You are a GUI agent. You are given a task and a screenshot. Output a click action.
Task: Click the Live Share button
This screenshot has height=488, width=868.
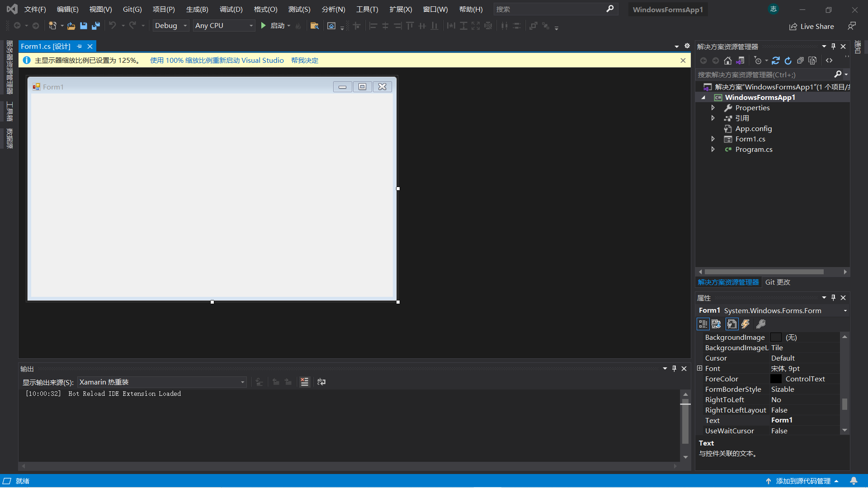pyautogui.click(x=811, y=27)
